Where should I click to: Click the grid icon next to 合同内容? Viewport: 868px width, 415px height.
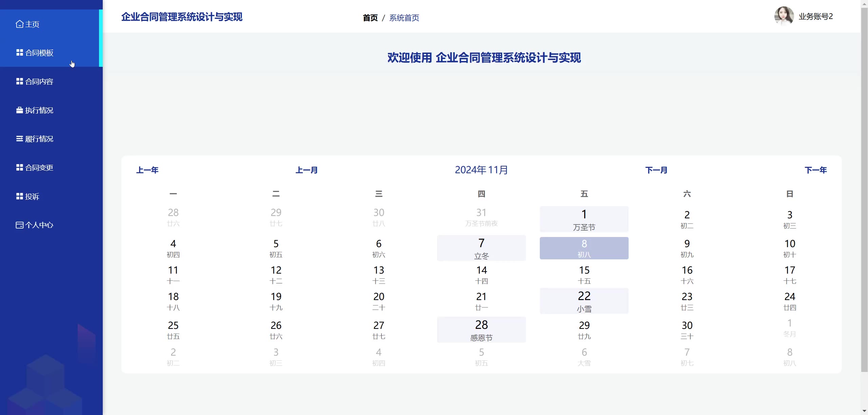coord(20,81)
